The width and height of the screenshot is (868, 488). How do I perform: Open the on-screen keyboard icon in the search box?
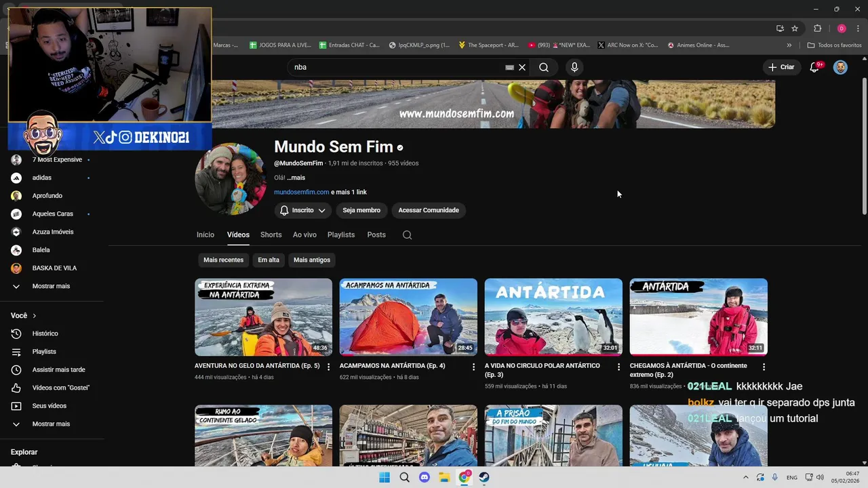[x=509, y=67]
